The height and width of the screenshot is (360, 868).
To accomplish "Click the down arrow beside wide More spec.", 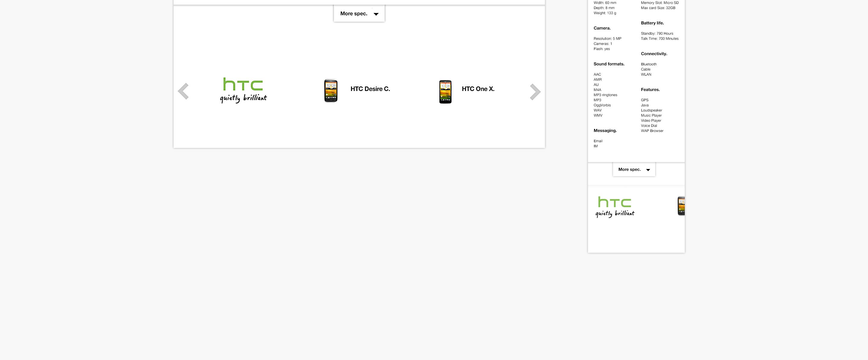I will tap(376, 14).
